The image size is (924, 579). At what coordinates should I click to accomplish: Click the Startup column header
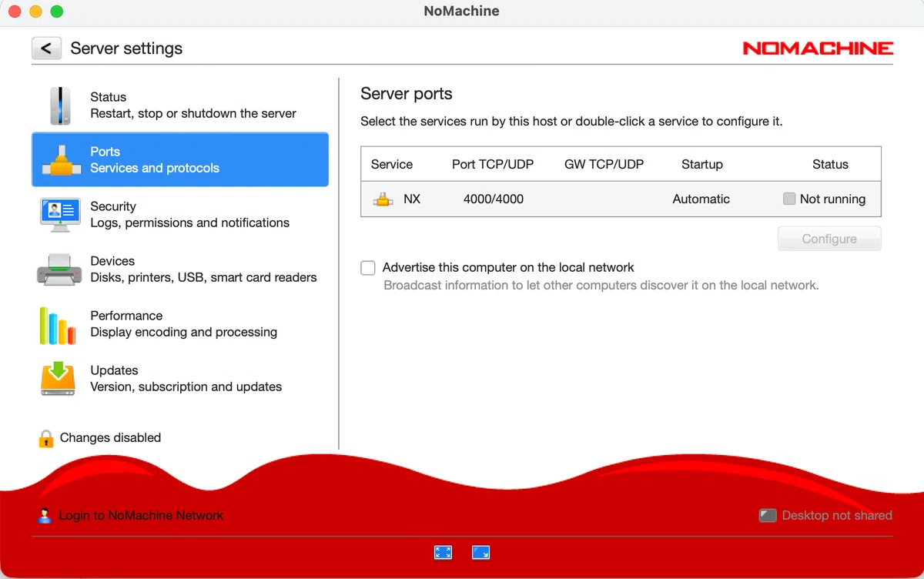point(702,164)
